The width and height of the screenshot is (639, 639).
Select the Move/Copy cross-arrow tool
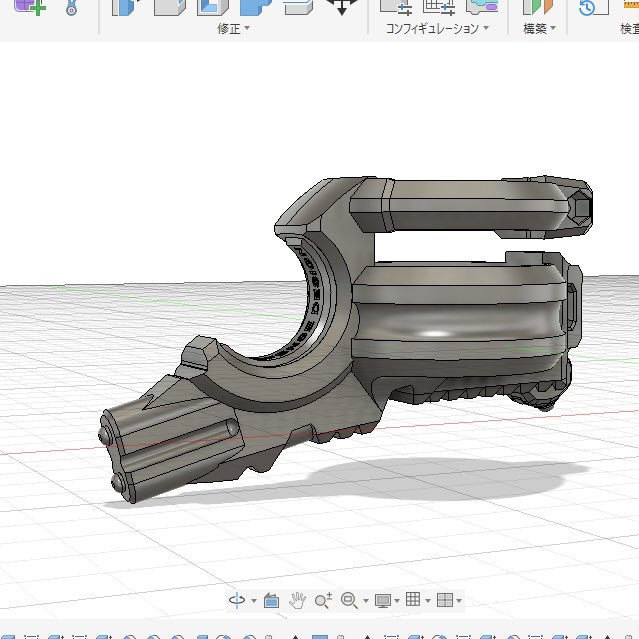(342, 7)
